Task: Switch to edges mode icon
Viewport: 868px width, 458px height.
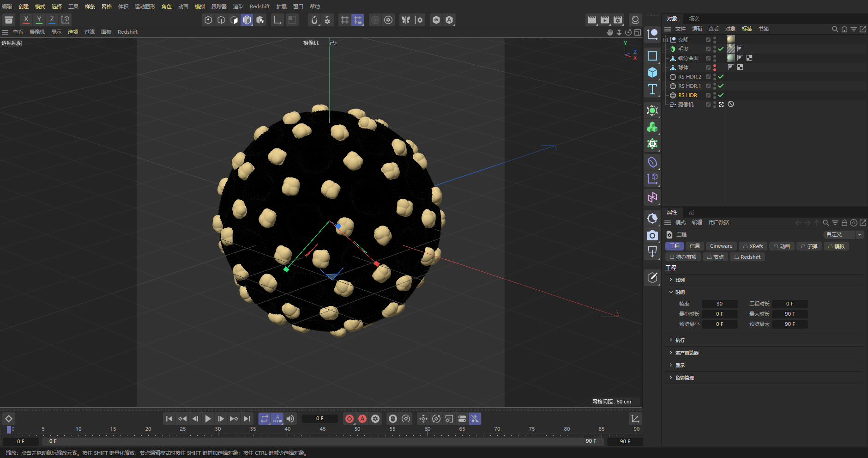Action: 221,20
